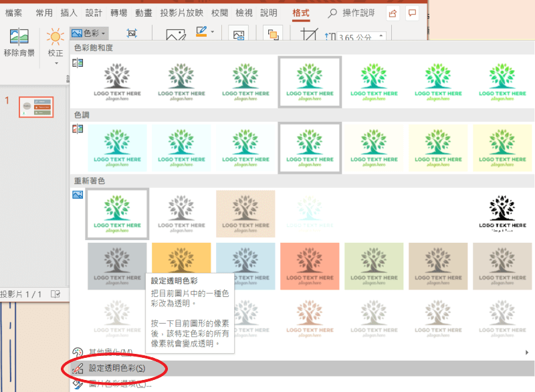
Task: Apply black and white recolor preset
Action: pyautogui.click(x=502, y=213)
